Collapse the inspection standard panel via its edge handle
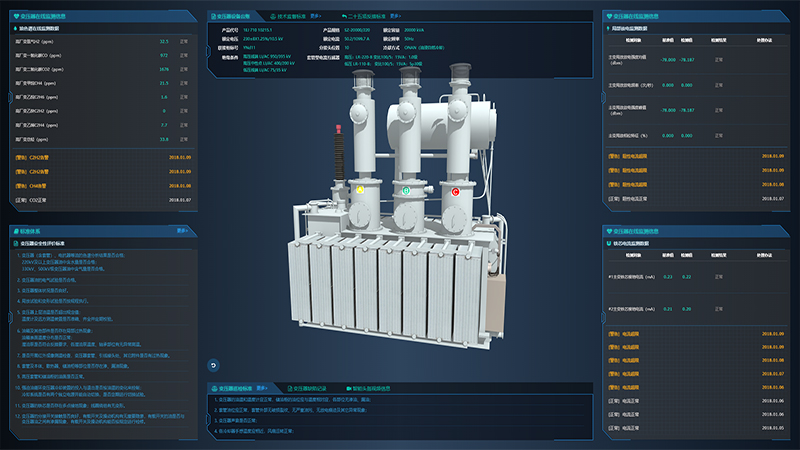Screen dimensions: 800x450 [x=208, y=419]
